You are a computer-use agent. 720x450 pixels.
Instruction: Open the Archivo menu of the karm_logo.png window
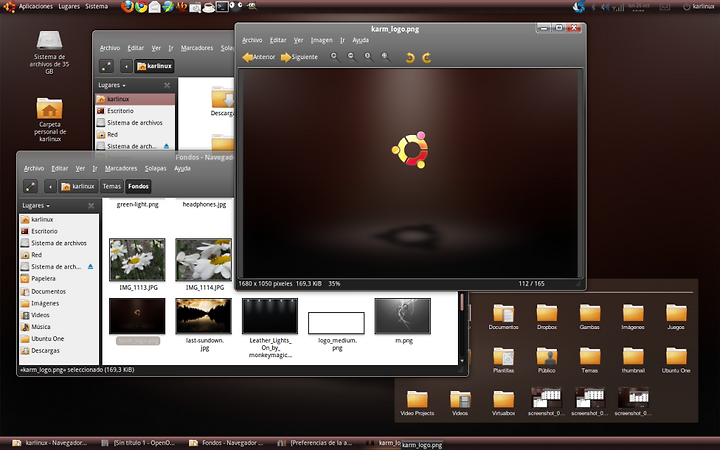252,40
